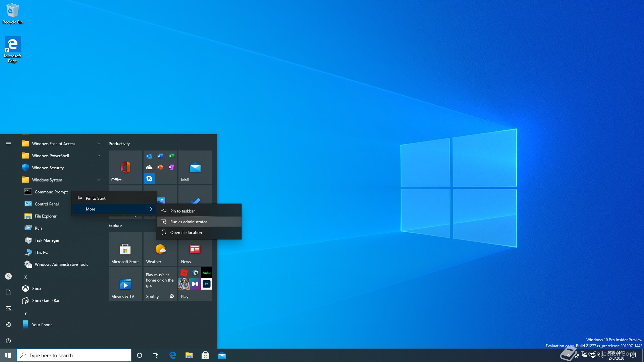
Task: Show hidden system tray icons
Action: tap(569, 355)
